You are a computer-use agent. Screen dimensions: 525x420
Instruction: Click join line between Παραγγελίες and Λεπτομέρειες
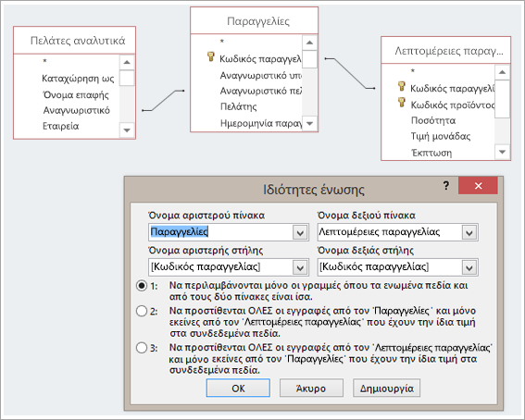click(350, 74)
